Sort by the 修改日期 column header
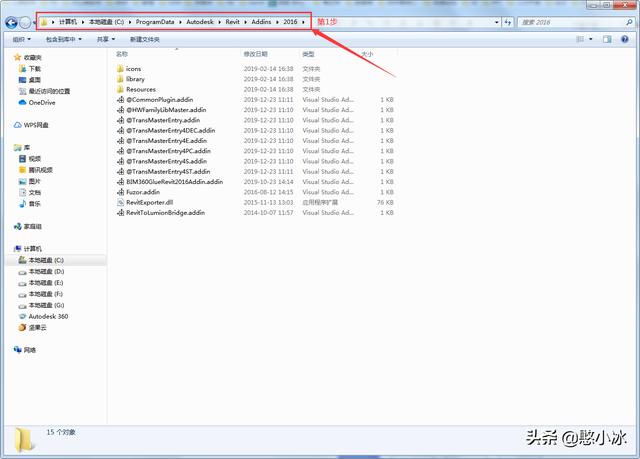 click(256, 54)
